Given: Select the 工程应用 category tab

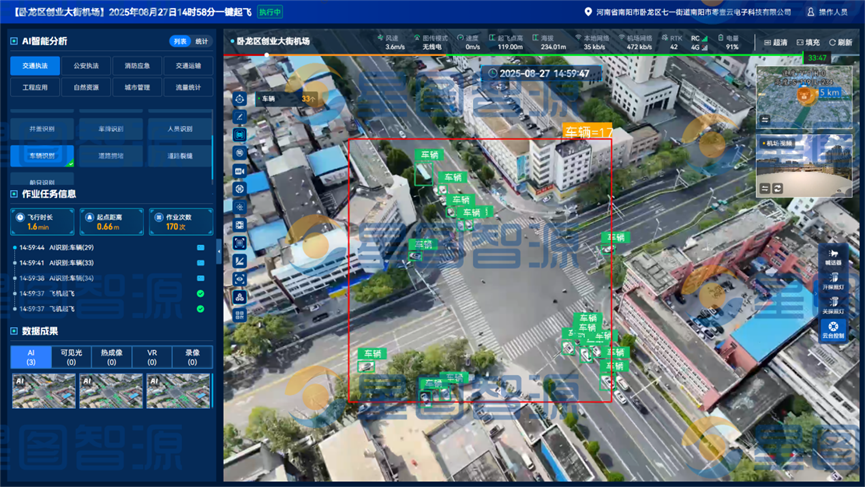Looking at the screenshot, I should [35, 87].
